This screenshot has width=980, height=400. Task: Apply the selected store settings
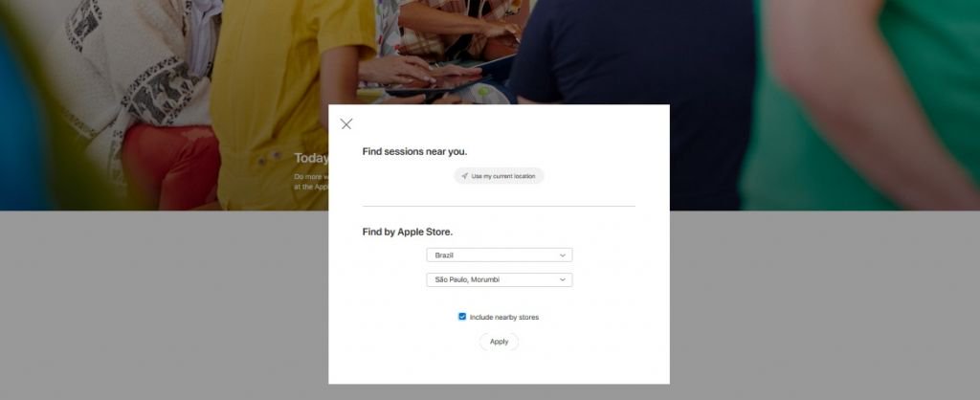pyautogui.click(x=499, y=342)
